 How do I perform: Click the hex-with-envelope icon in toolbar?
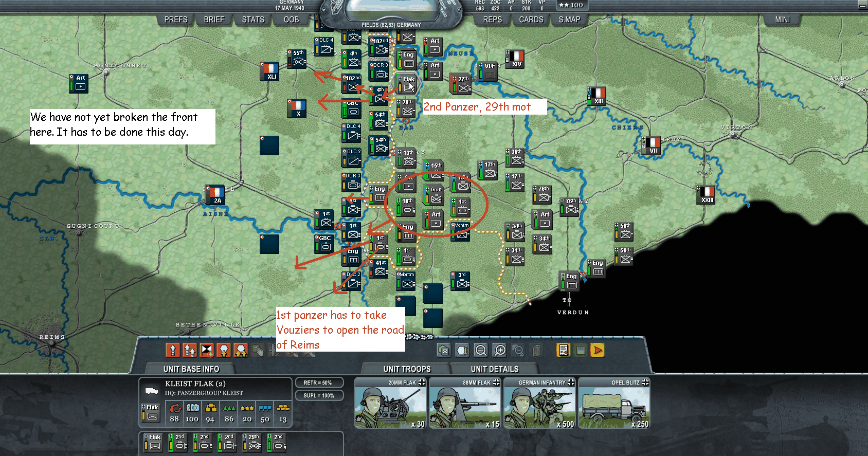click(x=444, y=350)
